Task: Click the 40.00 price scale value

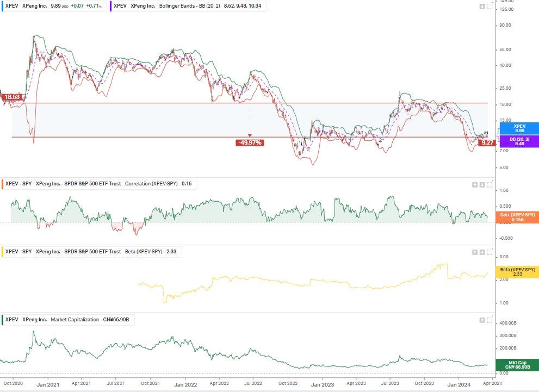Action: 505,65
